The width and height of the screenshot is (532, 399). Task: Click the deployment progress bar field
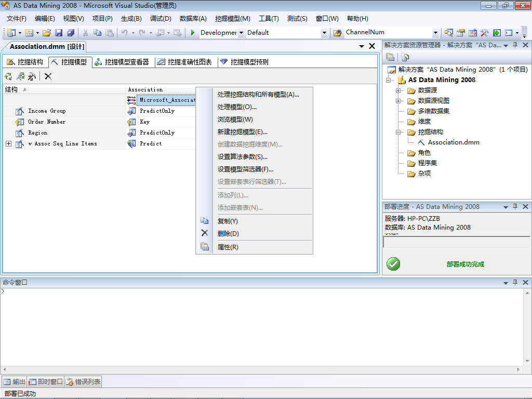457,242
